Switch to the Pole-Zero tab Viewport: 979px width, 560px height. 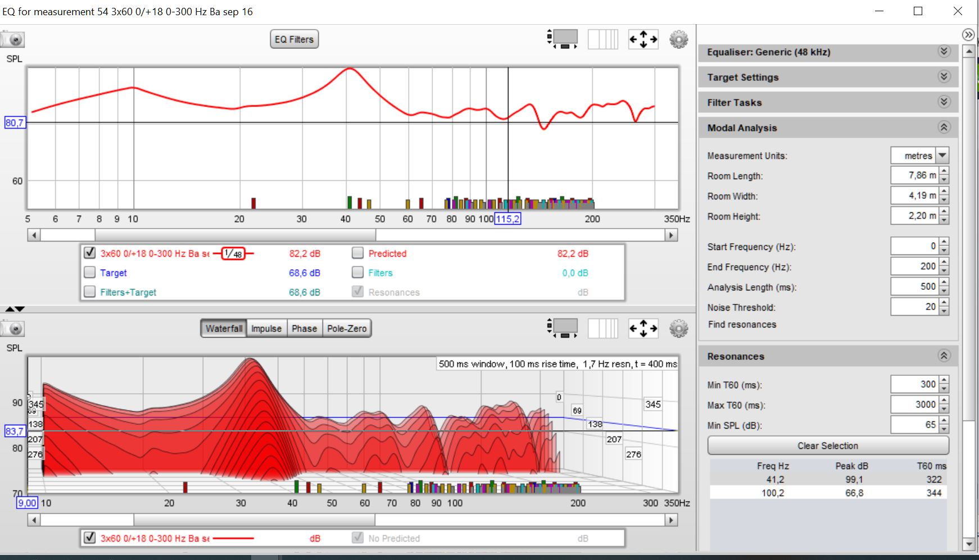(x=347, y=329)
